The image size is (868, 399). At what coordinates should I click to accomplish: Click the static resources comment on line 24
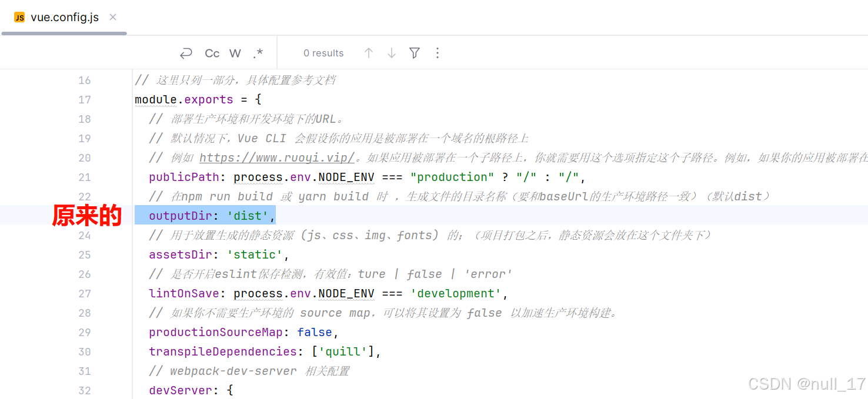[431, 235]
